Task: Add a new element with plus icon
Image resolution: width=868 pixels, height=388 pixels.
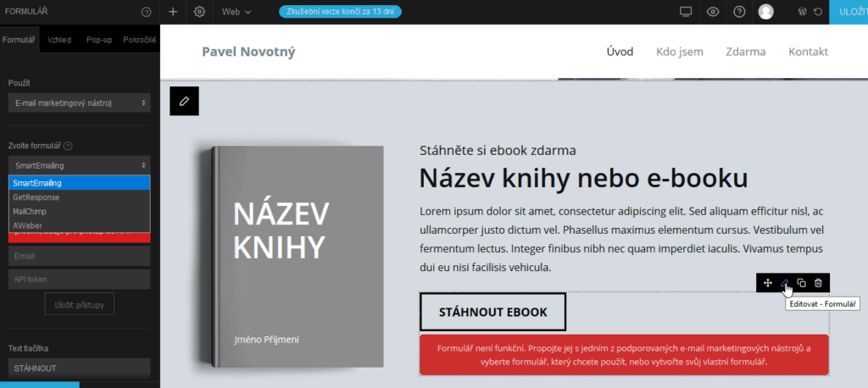Action: pos(173,12)
